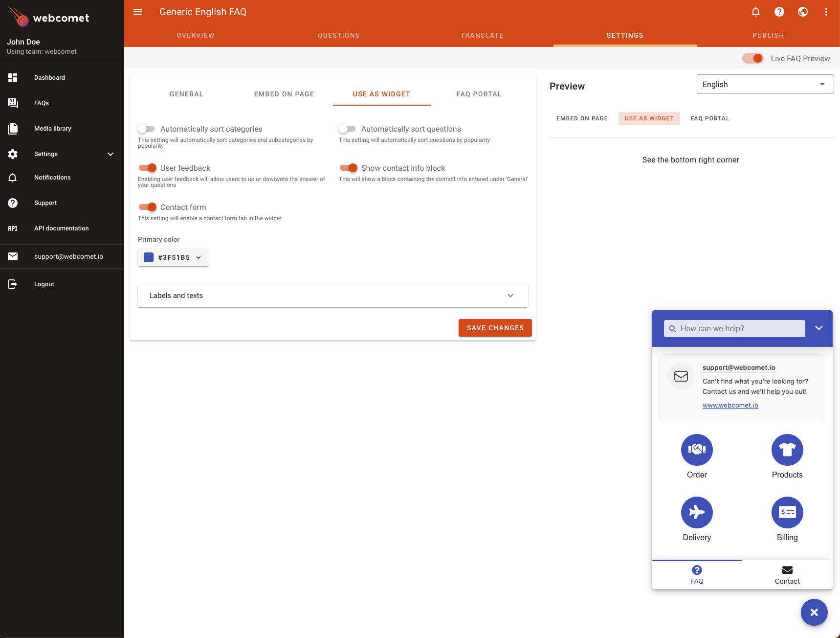Open support@webcomet.io link in widget
This screenshot has height=638, width=840.
[739, 367]
